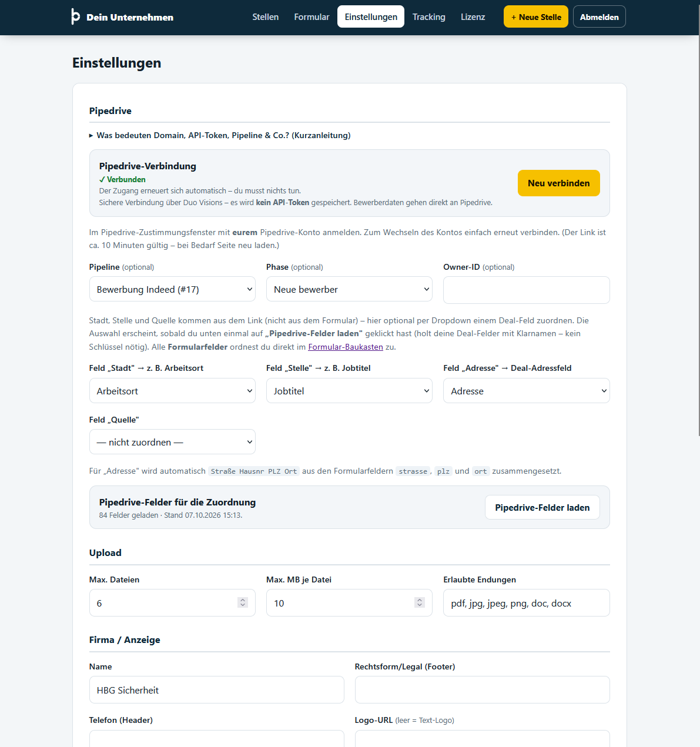The image size is (700, 747).
Task: Click the Pipedrive-Verbindung heading
Action: click(148, 166)
